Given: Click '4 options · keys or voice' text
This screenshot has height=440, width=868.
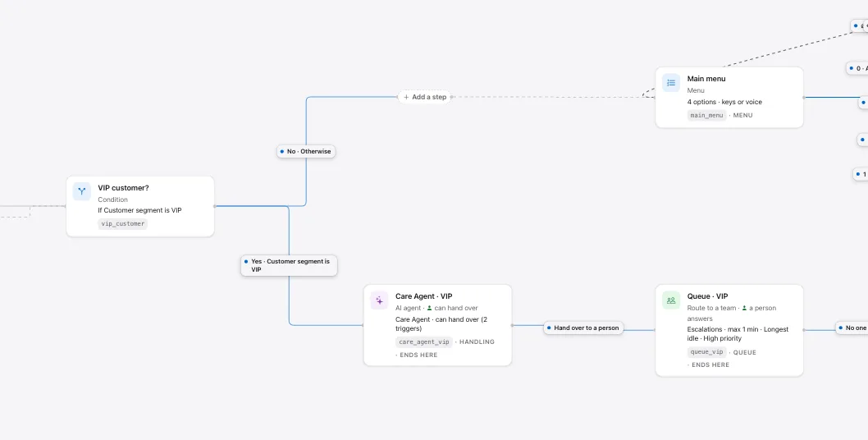Looking at the screenshot, I should (x=724, y=102).
